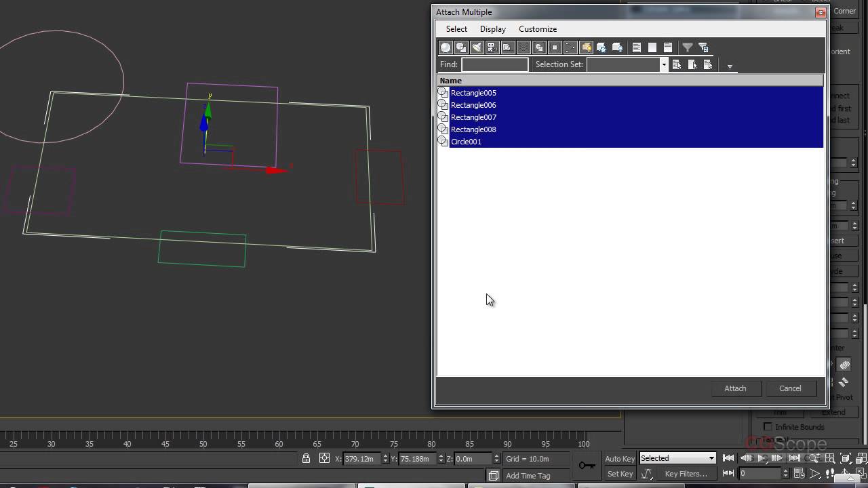The height and width of the screenshot is (488, 868).
Task: Toggle Display Geometry filter icon
Action: pyautogui.click(x=446, y=47)
